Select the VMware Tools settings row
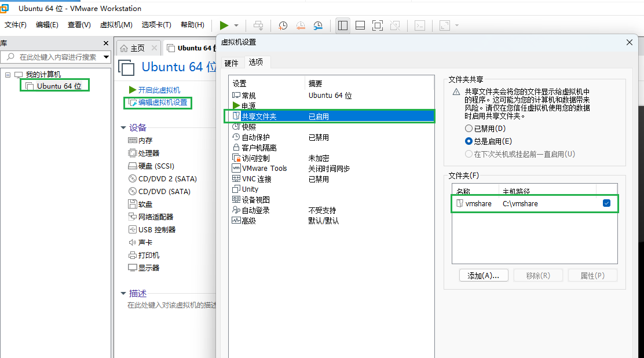The height and width of the screenshot is (358, 644). coord(331,169)
